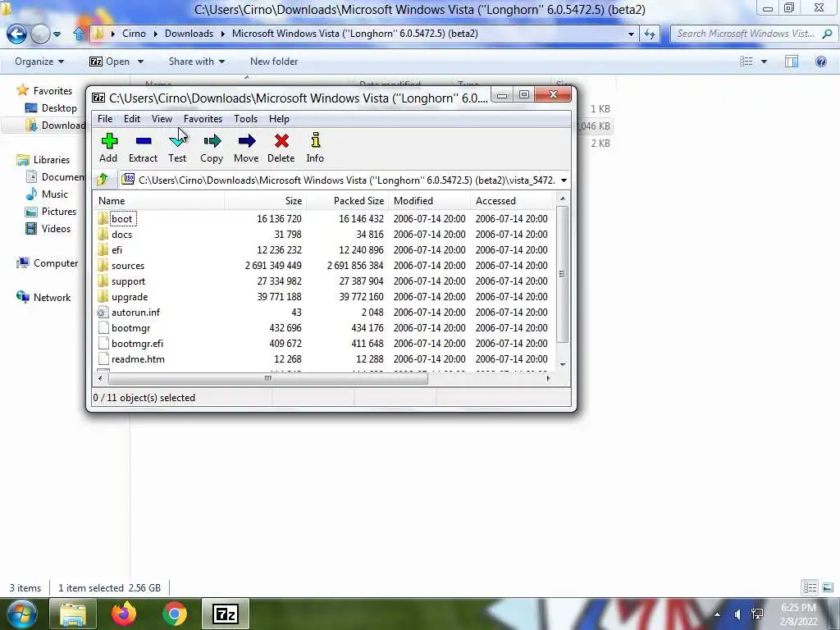
Task: Click Back button in Explorer window
Action: tap(16, 34)
